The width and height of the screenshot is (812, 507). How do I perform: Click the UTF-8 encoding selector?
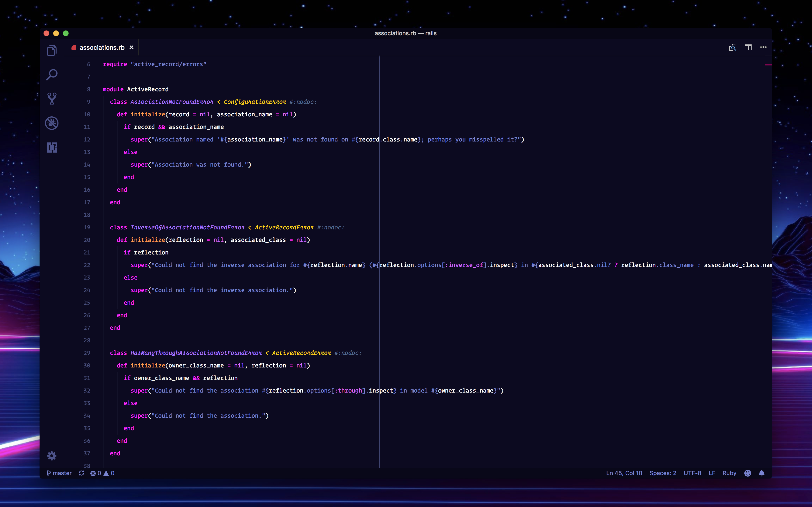(x=692, y=473)
